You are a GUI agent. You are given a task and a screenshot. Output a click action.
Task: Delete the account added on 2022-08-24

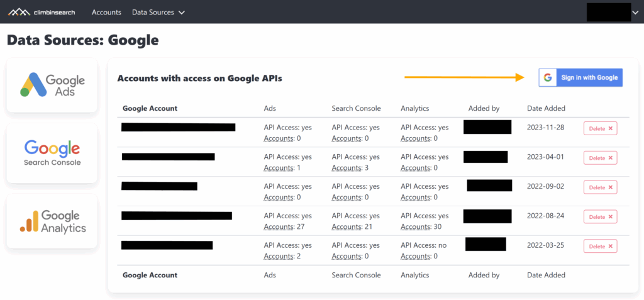(x=600, y=217)
